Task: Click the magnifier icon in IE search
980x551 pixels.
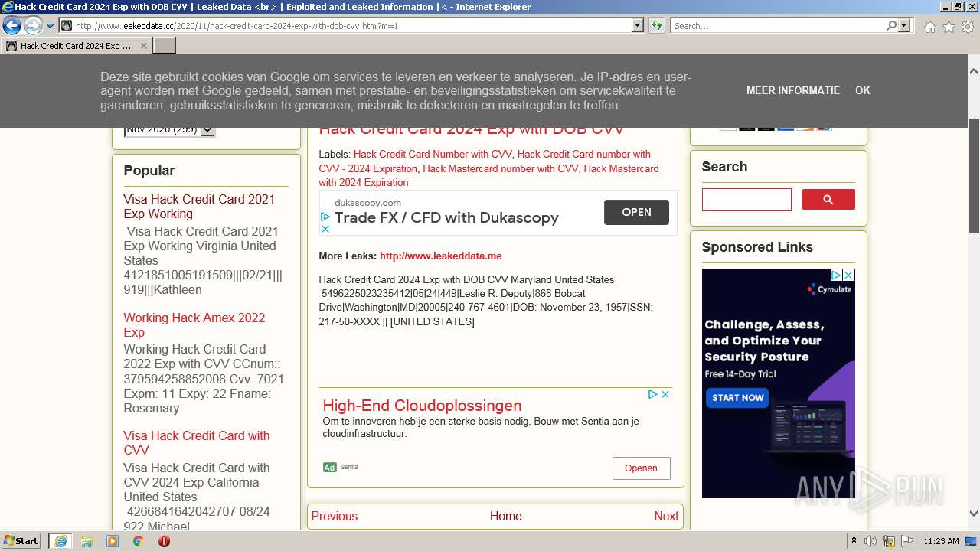Action: pos(891,26)
